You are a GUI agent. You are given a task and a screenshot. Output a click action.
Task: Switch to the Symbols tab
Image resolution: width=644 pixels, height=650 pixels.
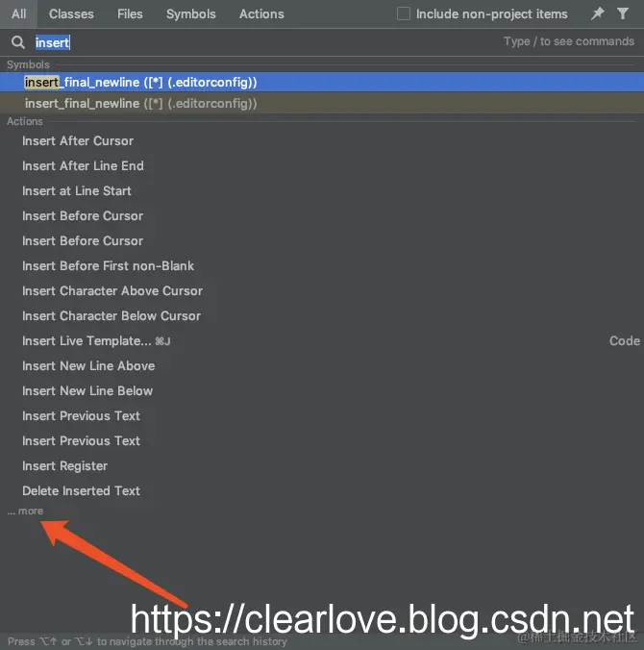[x=190, y=13]
